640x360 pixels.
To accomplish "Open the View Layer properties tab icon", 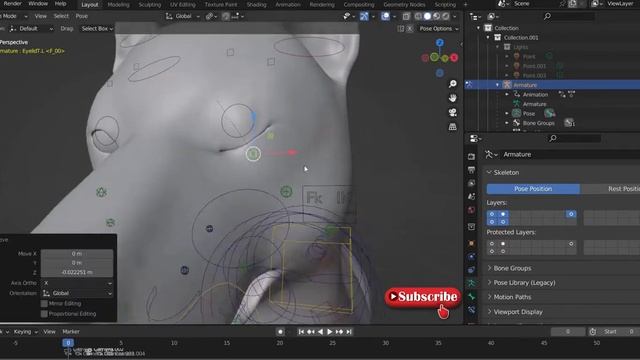I will tap(471, 183).
